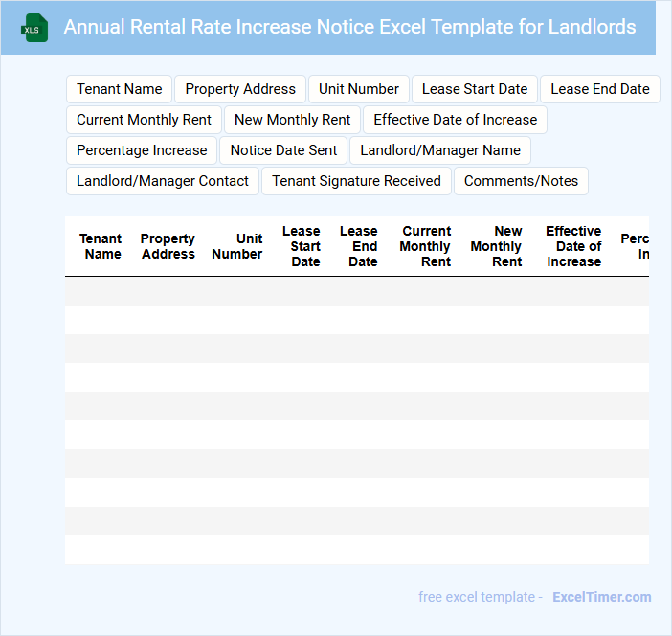Select the Tenant Name tag

120,89
